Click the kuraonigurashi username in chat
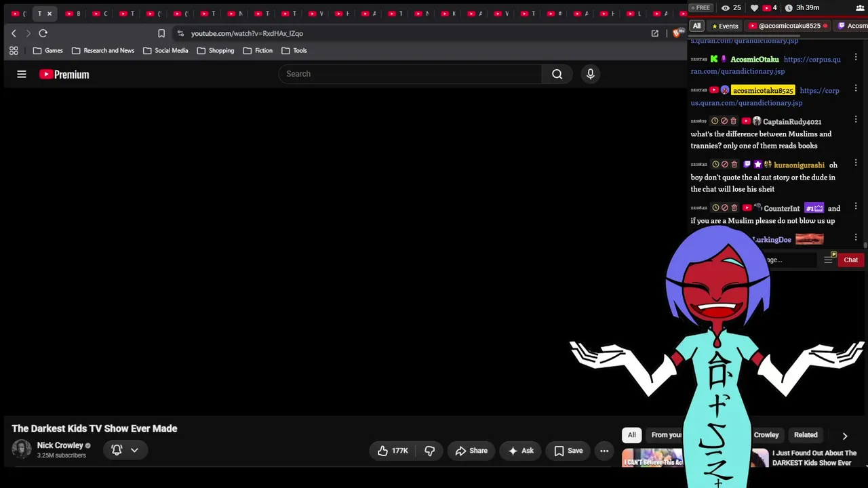 coord(799,165)
